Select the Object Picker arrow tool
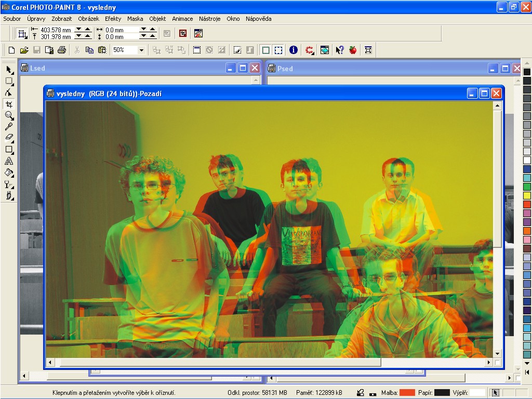Screen dimensions: 532x399 9,70
